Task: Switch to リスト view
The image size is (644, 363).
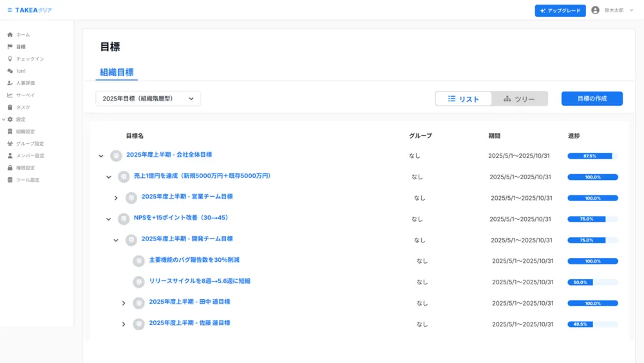Action: [464, 99]
